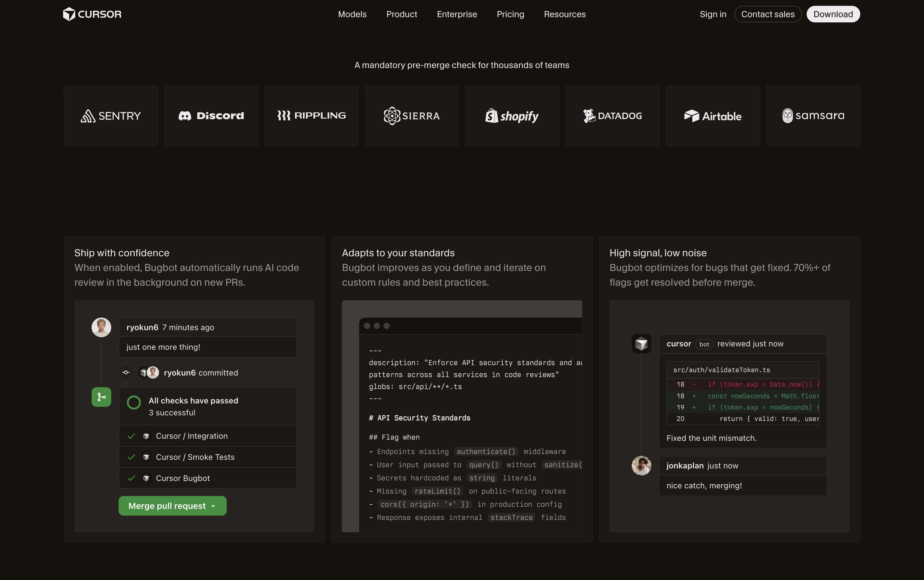Image resolution: width=924 pixels, height=580 pixels.
Task: Click the 'nice catch, merging!' comment
Action: [x=704, y=486]
